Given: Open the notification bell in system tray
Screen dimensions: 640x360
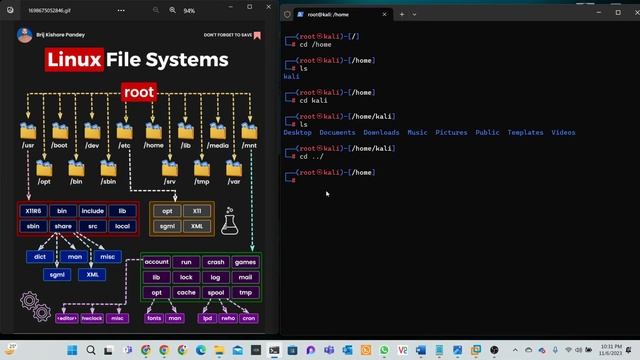Looking at the screenshot, I should (629, 350).
